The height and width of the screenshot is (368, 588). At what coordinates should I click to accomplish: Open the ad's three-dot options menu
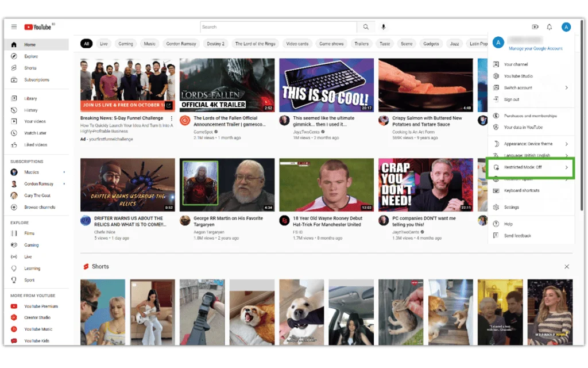pyautogui.click(x=171, y=118)
